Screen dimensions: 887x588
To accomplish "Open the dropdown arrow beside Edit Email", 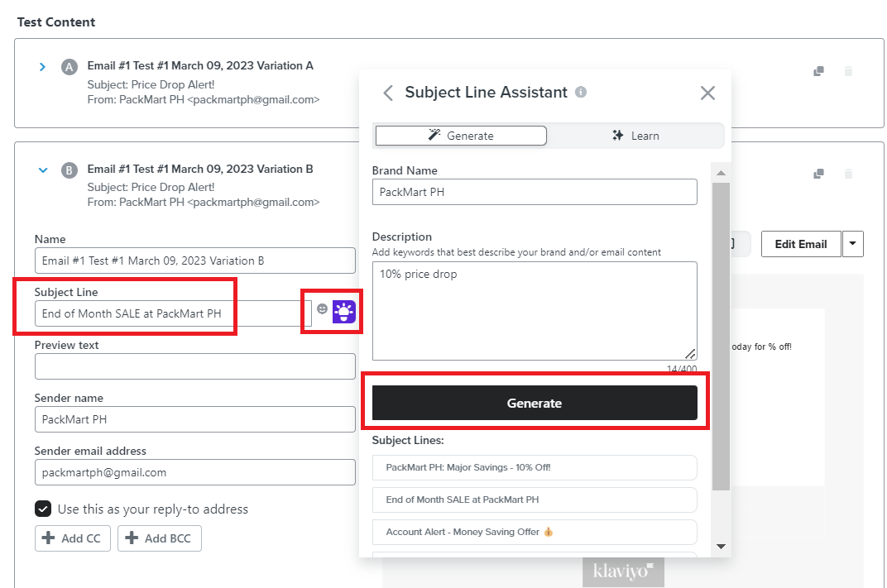I will click(x=852, y=244).
